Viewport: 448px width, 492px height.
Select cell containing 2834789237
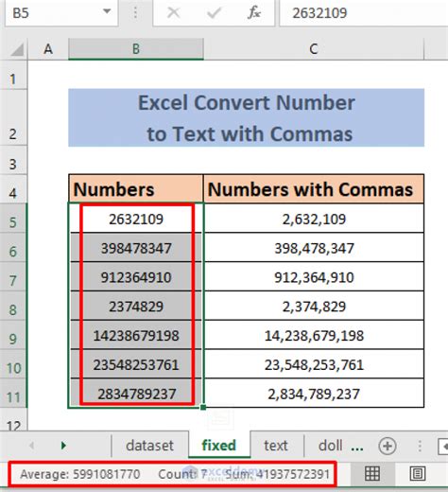click(136, 394)
